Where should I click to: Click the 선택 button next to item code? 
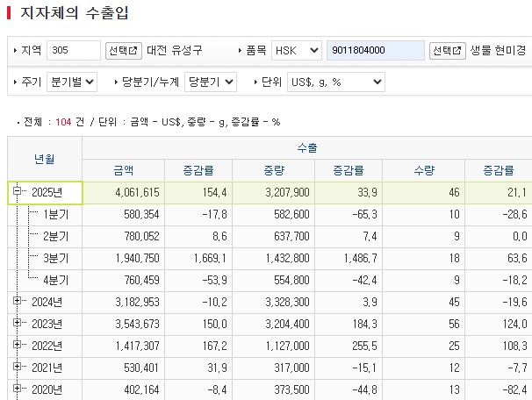(448, 51)
